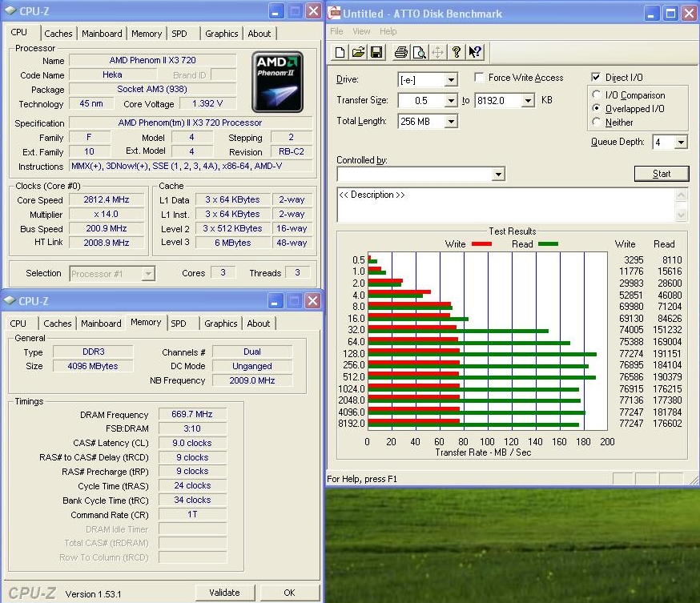Open About tab in lower CPU-Z window
Screen dimensions: 700x603
coord(259,324)
